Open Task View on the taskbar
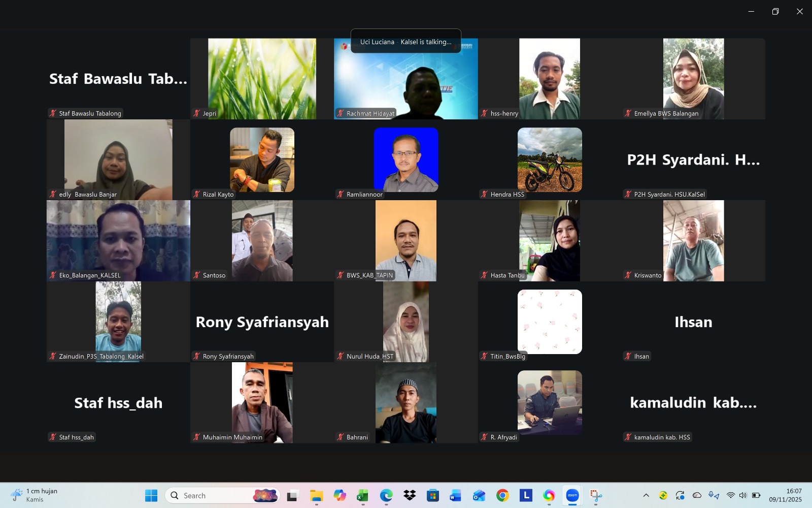This screenshot has width=812, height=508. (292, 495)
